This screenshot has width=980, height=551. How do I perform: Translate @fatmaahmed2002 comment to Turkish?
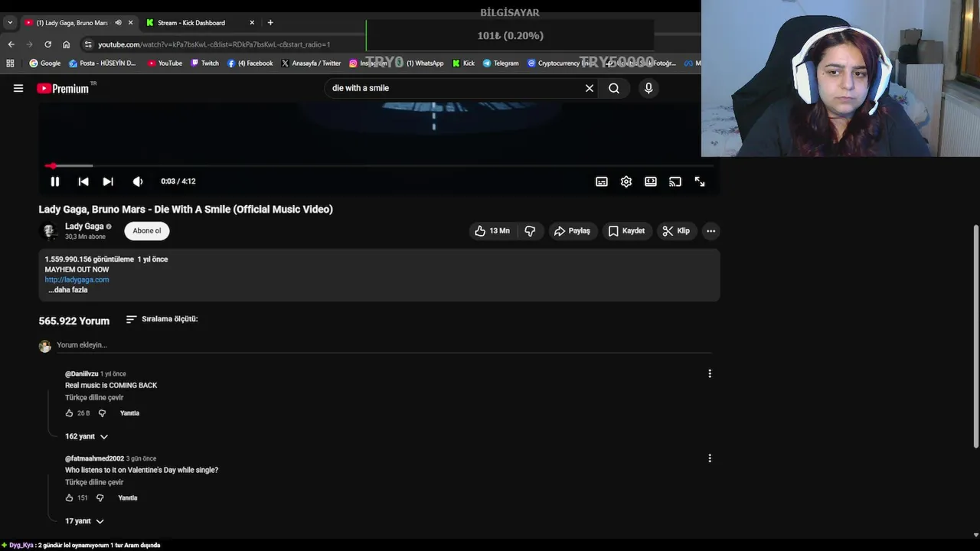click(x=94, y=482)
